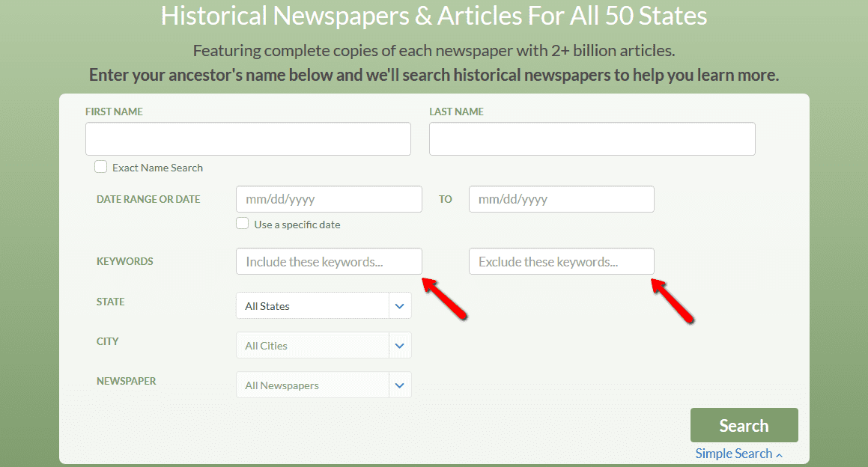The width and height of the screenshot is (868, 467).
Task: Click the FIRST NAME label text
Action: 114,112
